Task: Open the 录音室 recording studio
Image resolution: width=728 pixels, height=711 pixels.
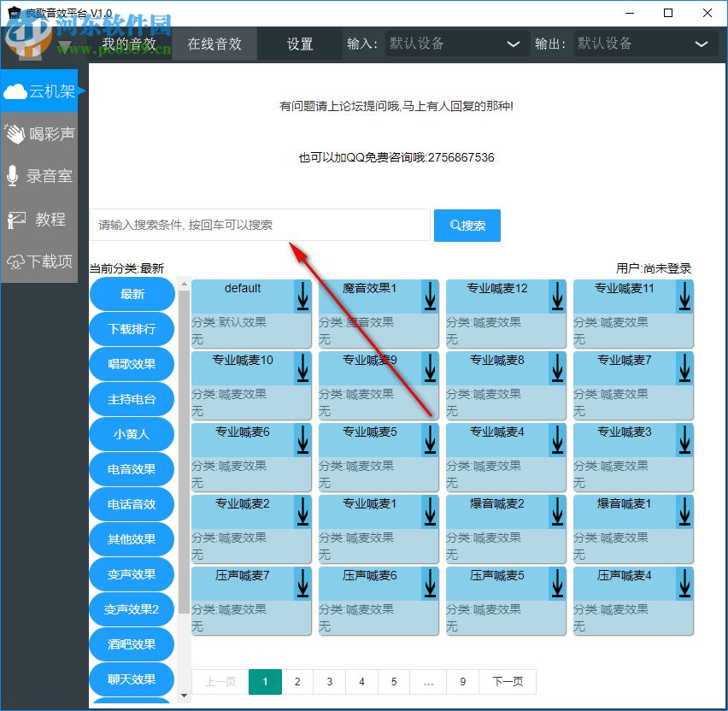Action: tap(40, 175)
